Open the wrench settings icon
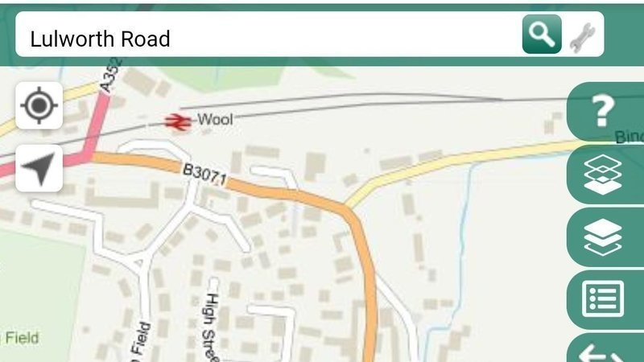This screenshot has height=362, width=644. (583, 37)
